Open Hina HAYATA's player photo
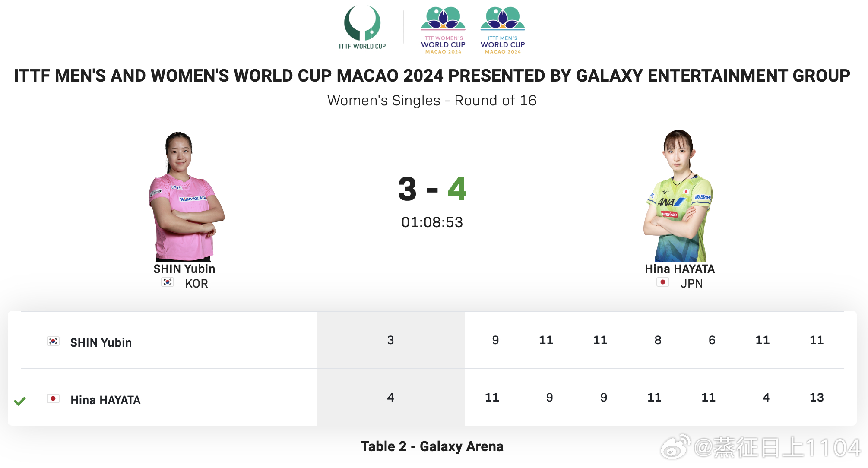868x468 pixels. (678, 196)
